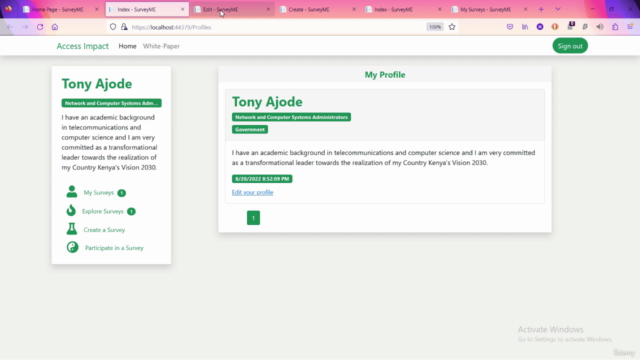Open the My Surveys person icon
The image size is (640, 360).
coord(72,191)
